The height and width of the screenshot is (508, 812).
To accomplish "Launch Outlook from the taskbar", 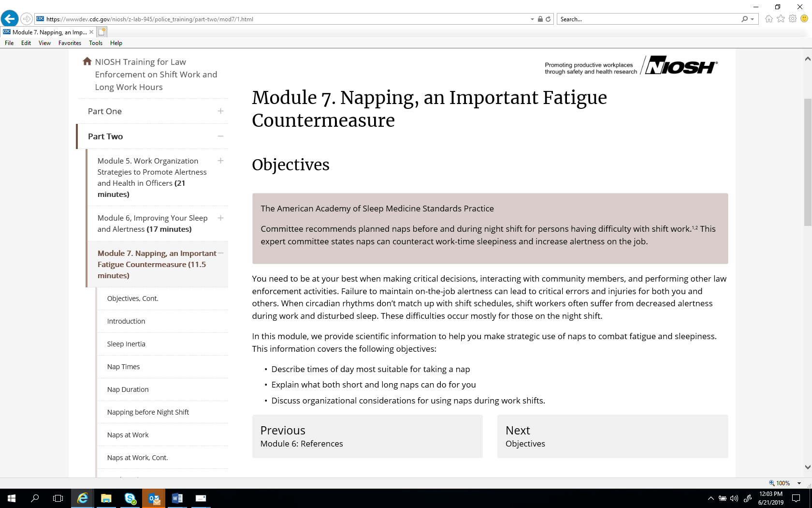I will pyautogui.click(x=154, y=498).
